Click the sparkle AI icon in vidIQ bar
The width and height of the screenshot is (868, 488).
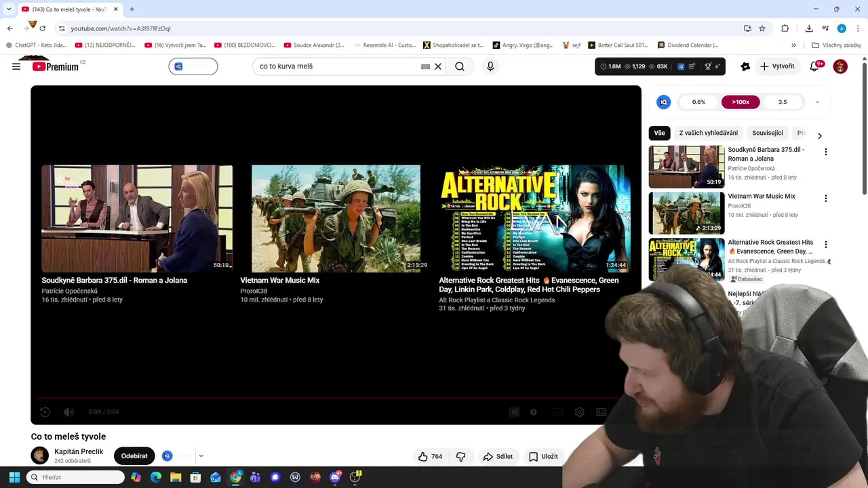coord(718,66)
